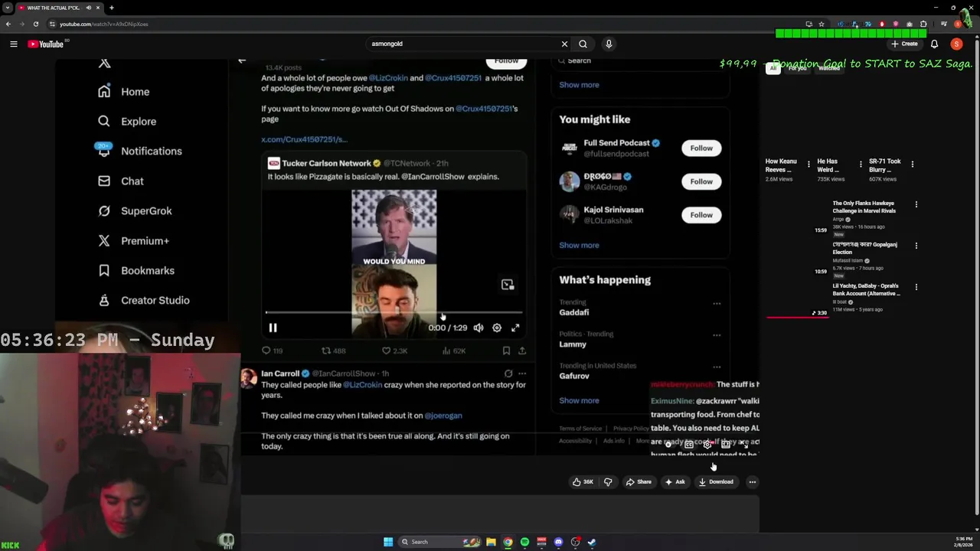Open the YouTube hamburger guide menu
Image resolution: width=980 pixels, height=551 pixels.
pos(14,44)
